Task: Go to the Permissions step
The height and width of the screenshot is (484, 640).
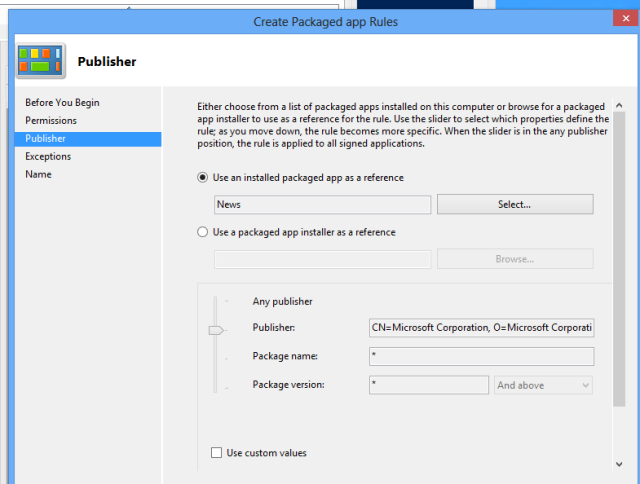Action: click(51, 120)
